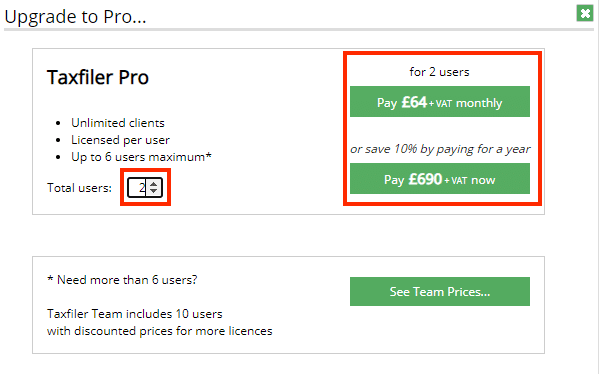This screenshot has width=599, height=374.
Task: Click 'with discounted prices for more licences'
Action: coord(160,331)
